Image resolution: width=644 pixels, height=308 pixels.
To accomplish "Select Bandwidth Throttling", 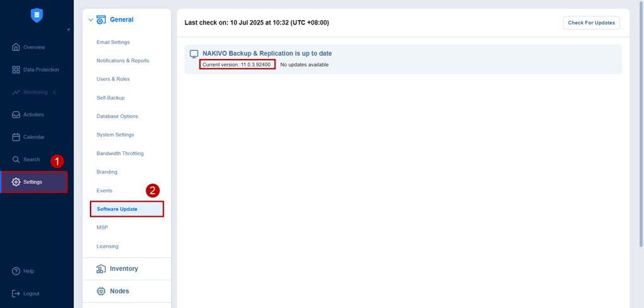I will (120, 153).
